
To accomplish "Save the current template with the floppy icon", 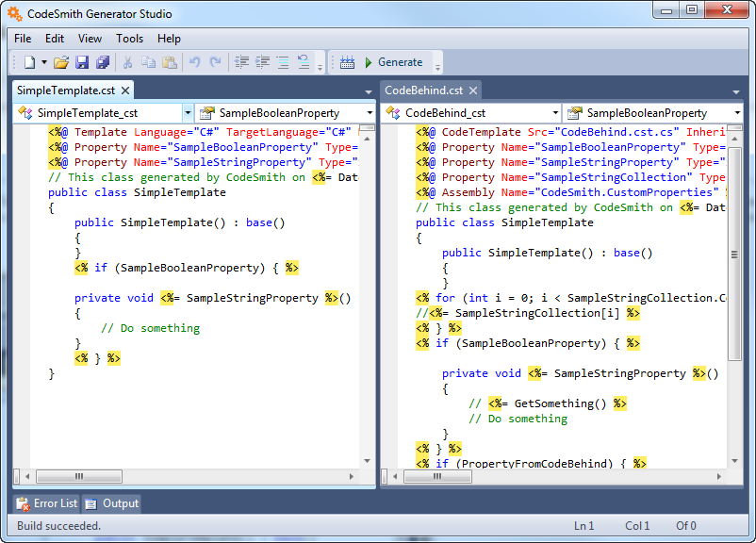I will point(82,62).
